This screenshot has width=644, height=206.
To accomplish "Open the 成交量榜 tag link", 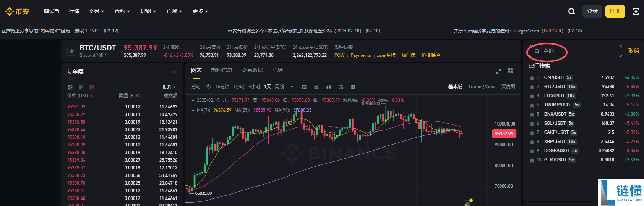I will pos(386,56).
